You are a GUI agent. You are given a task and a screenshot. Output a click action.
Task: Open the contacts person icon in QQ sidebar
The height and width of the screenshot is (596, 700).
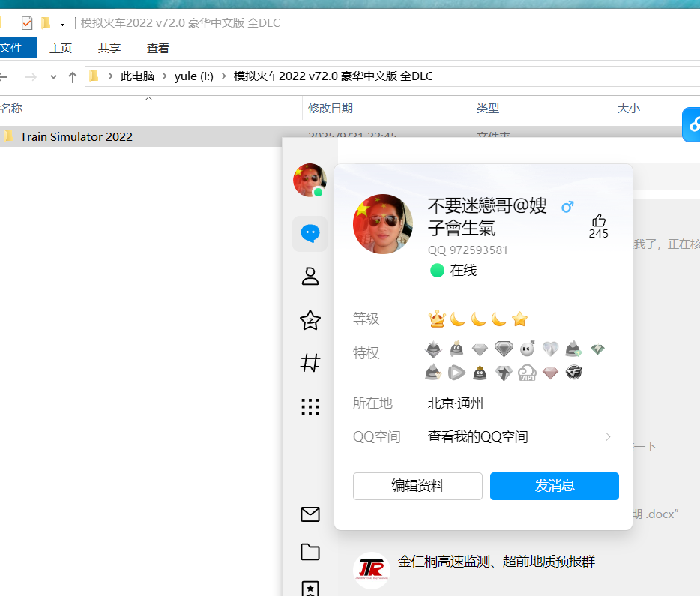click(x=310, y=277)
